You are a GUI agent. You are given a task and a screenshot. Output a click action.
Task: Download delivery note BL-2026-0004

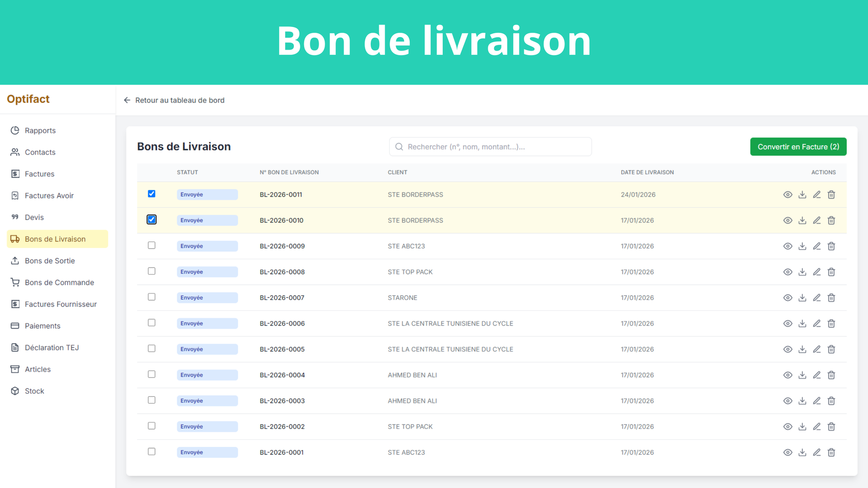(802, 375)
